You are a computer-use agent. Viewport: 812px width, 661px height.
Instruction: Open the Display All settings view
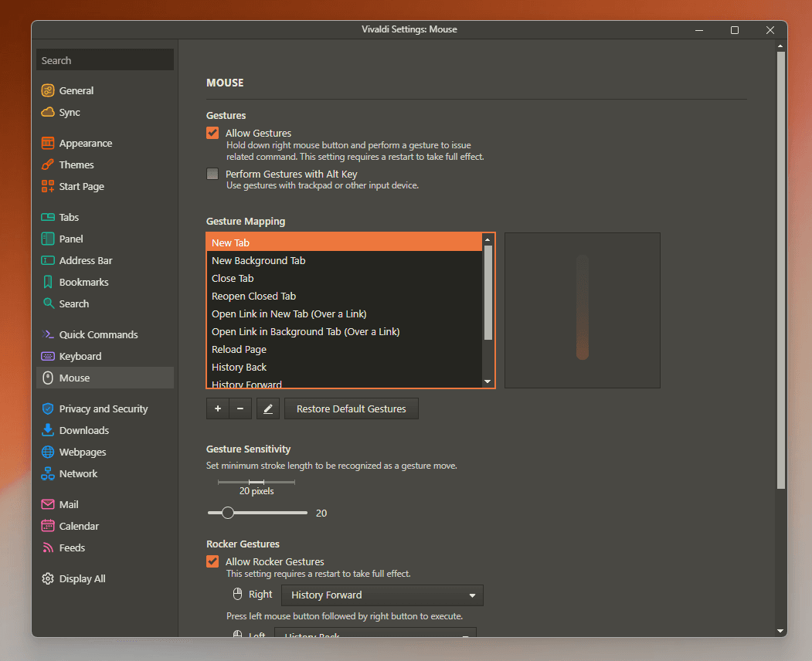pyautogui.click(x=47, y=578)
